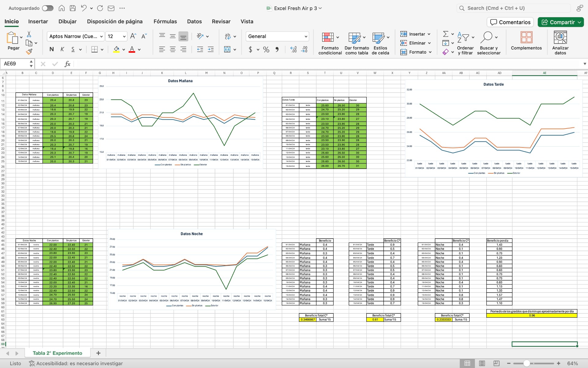This screenshot has height=368, width=588.
Task: Open the Comentarios pane
Action: (510, 22)
